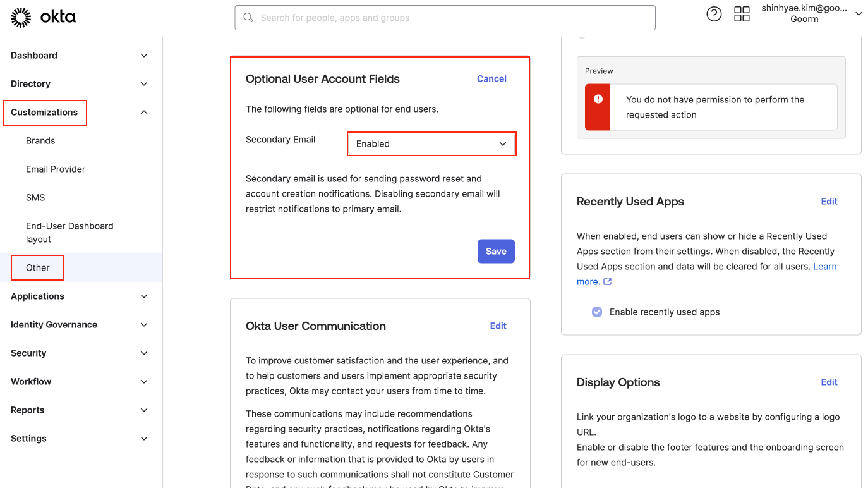Click the Okta logo
This screenshot has height=488, width=868.
coord(43,18)
